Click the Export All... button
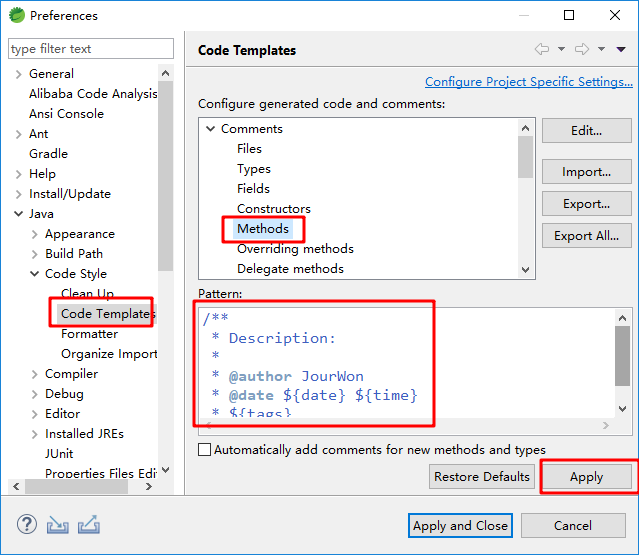The image size is (639, 555). tap(586, 236)
